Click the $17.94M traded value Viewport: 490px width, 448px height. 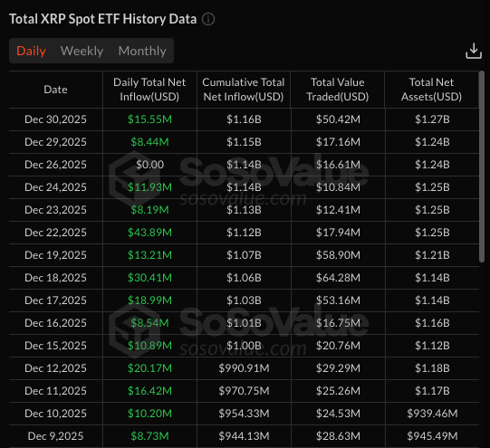click(338, 233)
